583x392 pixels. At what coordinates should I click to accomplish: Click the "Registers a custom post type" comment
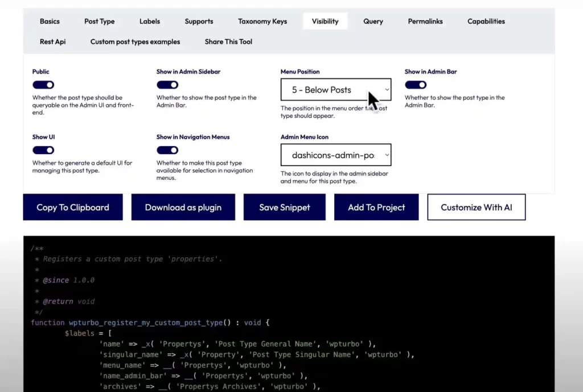point(129,259)
